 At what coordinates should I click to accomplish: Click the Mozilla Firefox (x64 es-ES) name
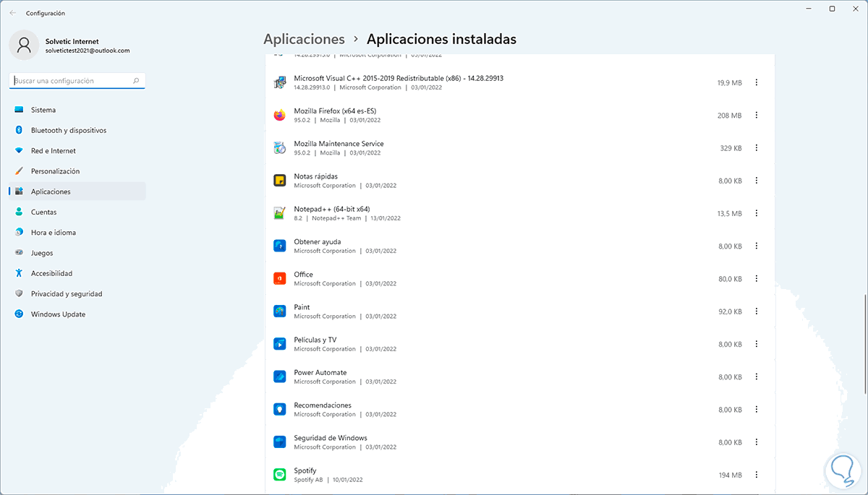(335, 111)
